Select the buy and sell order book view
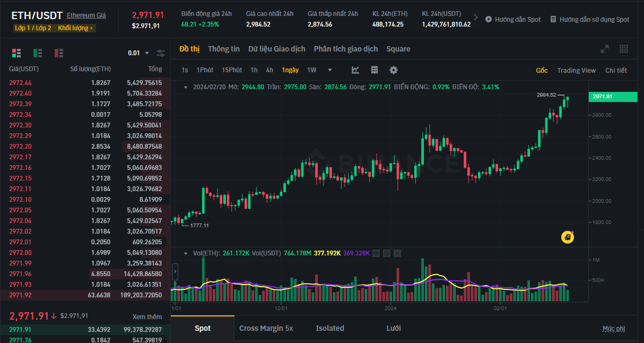Screen dimensions: 644x343 click(x=16, y=53)
